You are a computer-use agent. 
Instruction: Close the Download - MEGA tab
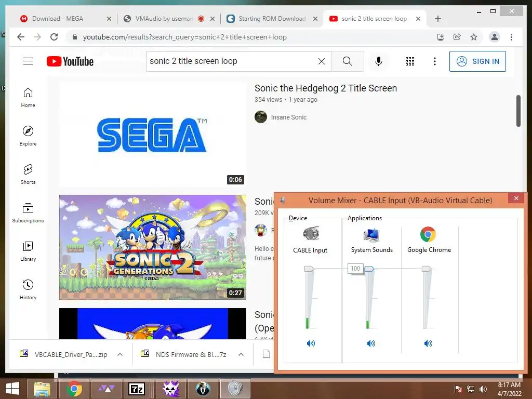click(109, 19)
